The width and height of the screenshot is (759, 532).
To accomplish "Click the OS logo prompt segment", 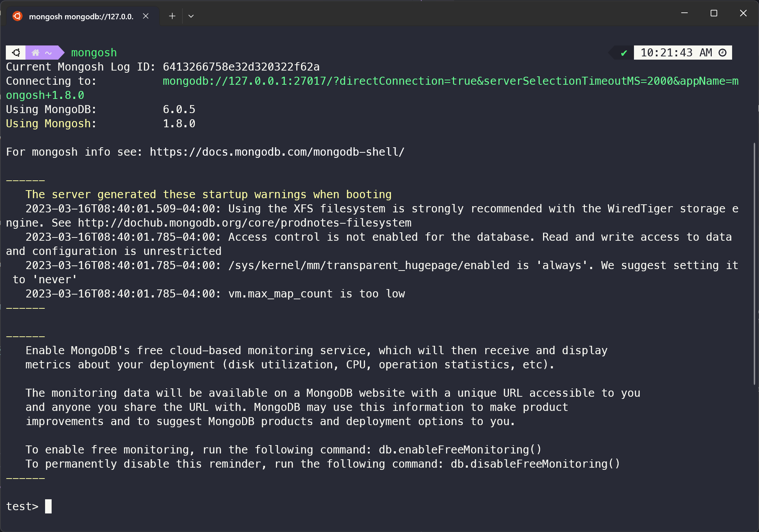I will (16, 53).
